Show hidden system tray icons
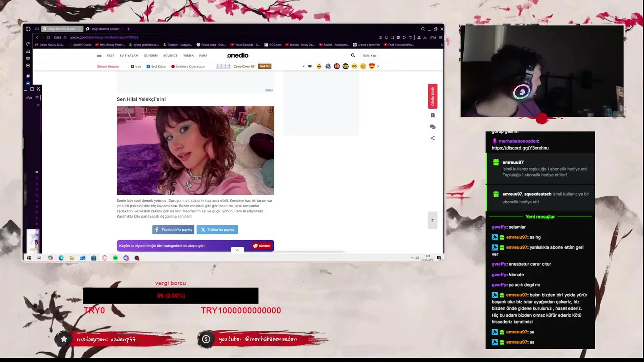 click(x=412, y=258)
